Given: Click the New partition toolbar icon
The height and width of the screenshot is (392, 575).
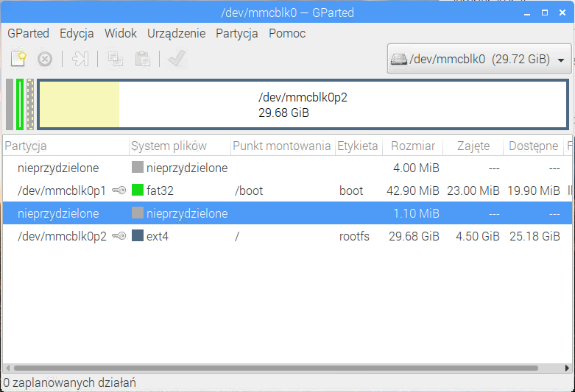Looking at the screenshot, I should coord(19,59).
